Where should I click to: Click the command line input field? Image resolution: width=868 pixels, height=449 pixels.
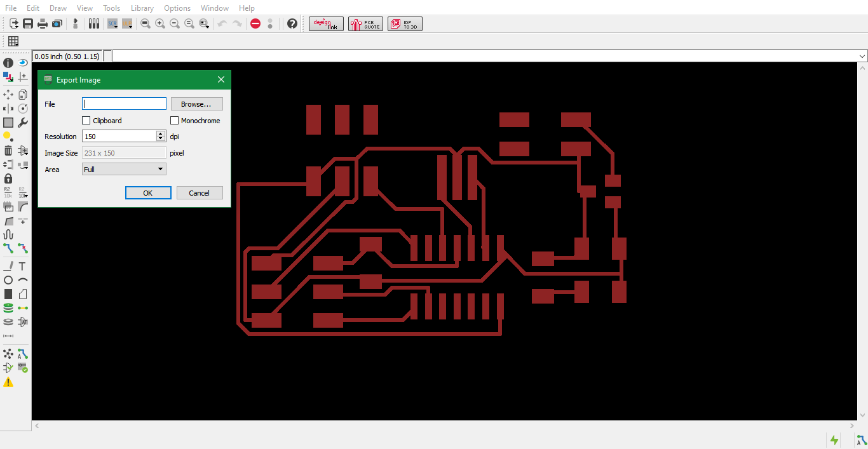[485, 57]
